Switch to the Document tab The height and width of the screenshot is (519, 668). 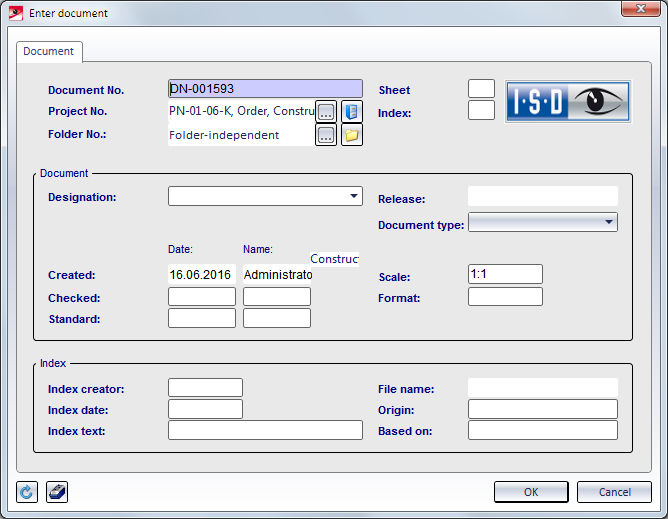pos(49,51)
